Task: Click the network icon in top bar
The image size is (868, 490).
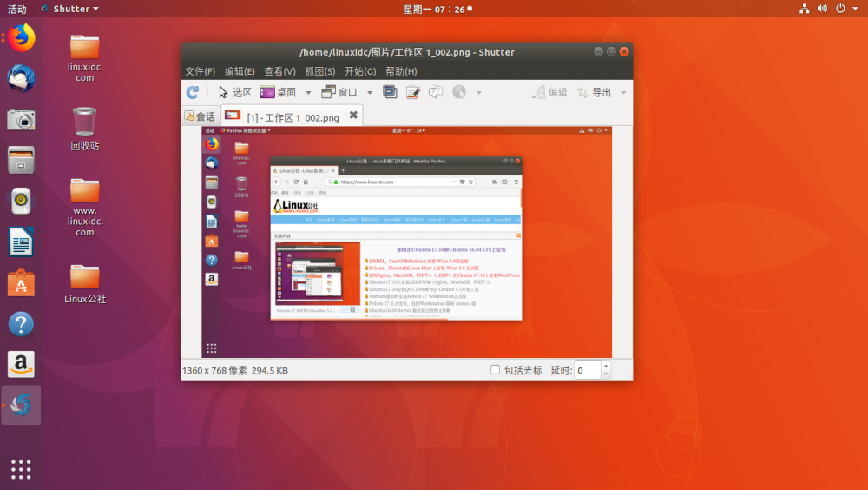Action: pyautogui.click(x=805, y=9)
